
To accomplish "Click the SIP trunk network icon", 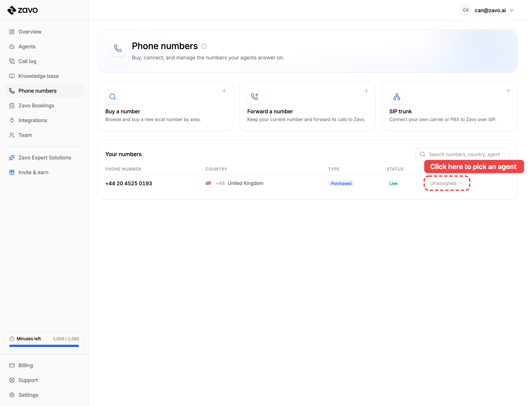I will 397,97.
